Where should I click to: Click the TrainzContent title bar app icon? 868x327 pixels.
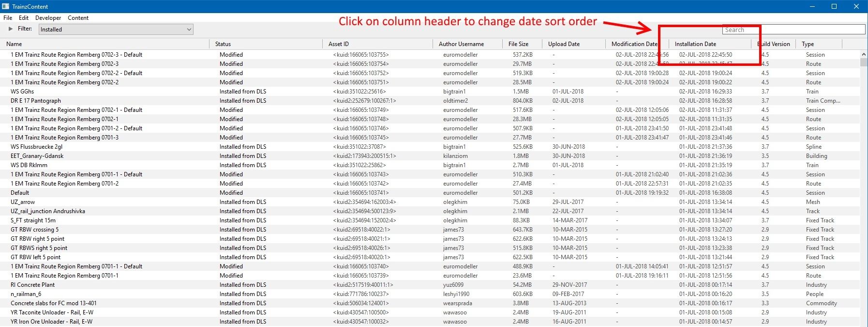click(5, 6)
